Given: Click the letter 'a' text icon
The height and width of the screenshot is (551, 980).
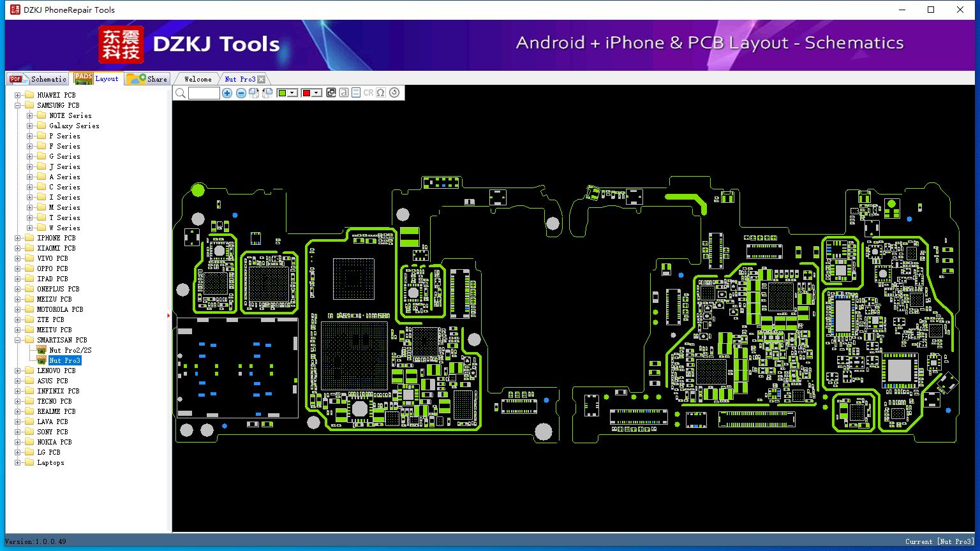Looking at the screenshot, I should 344,93.
